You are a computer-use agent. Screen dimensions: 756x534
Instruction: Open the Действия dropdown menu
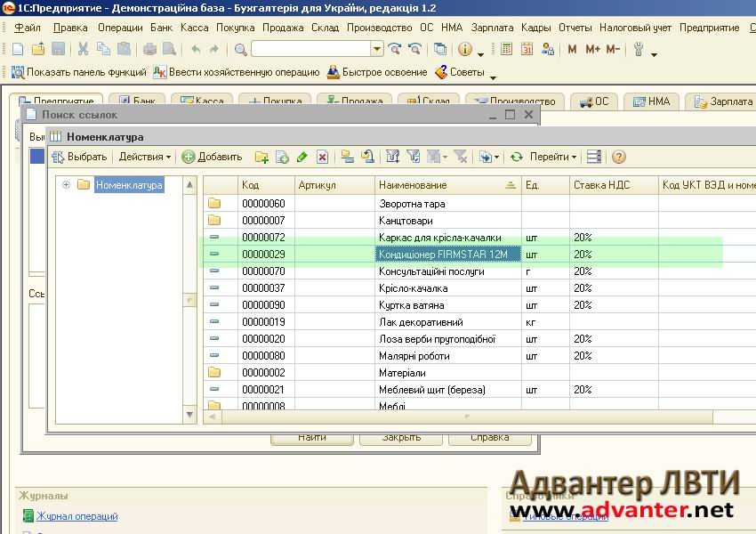(145, 157)
